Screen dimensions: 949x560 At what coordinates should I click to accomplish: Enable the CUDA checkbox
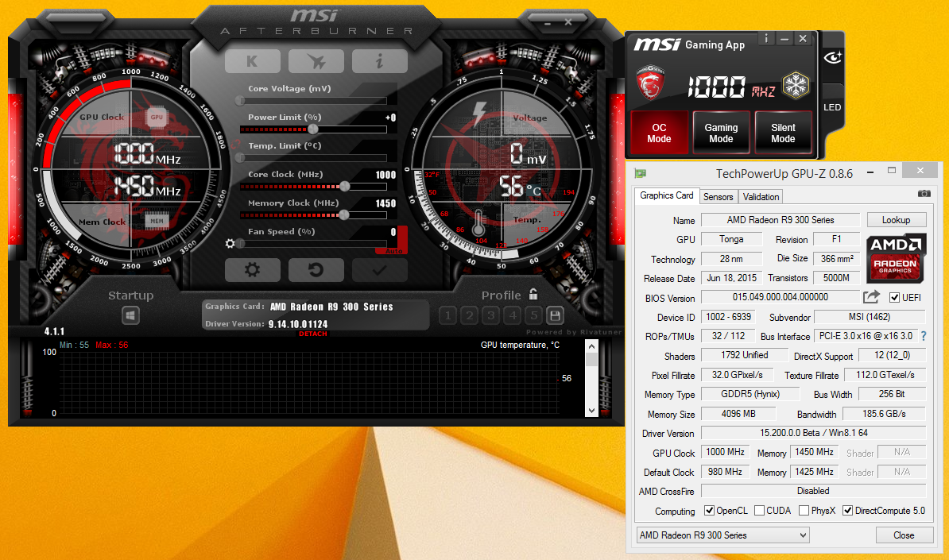click(758, 511)
